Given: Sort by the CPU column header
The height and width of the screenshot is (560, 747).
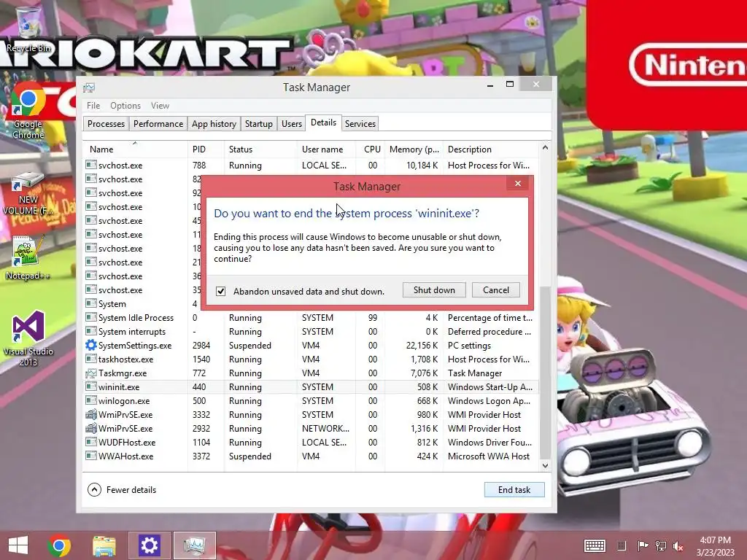Looking at the screenshot, I should 370,149.
